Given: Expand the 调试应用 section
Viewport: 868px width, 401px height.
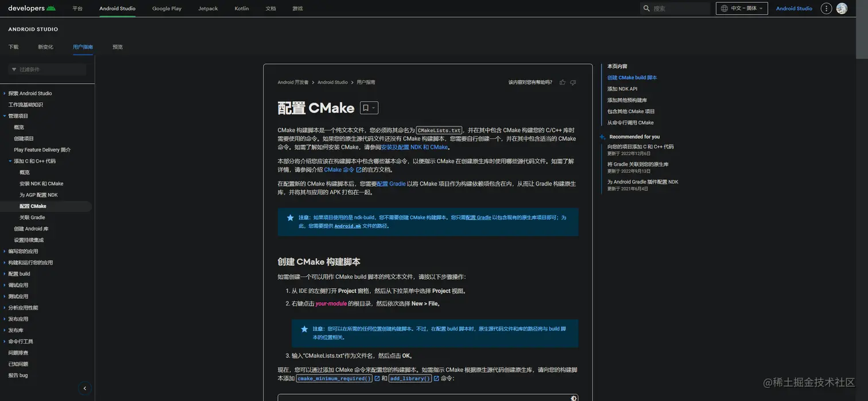Looking at the screenshot, I should (x=5, y=285).
